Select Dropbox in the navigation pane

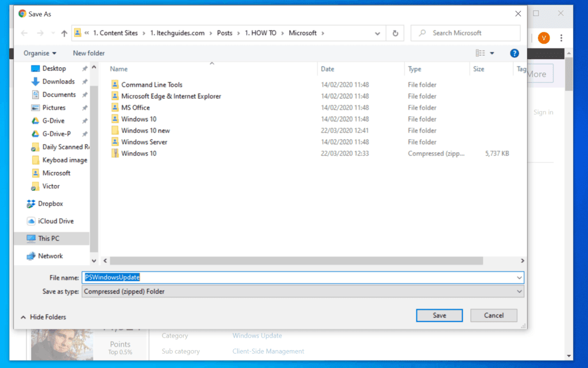(x=51, y=204)
